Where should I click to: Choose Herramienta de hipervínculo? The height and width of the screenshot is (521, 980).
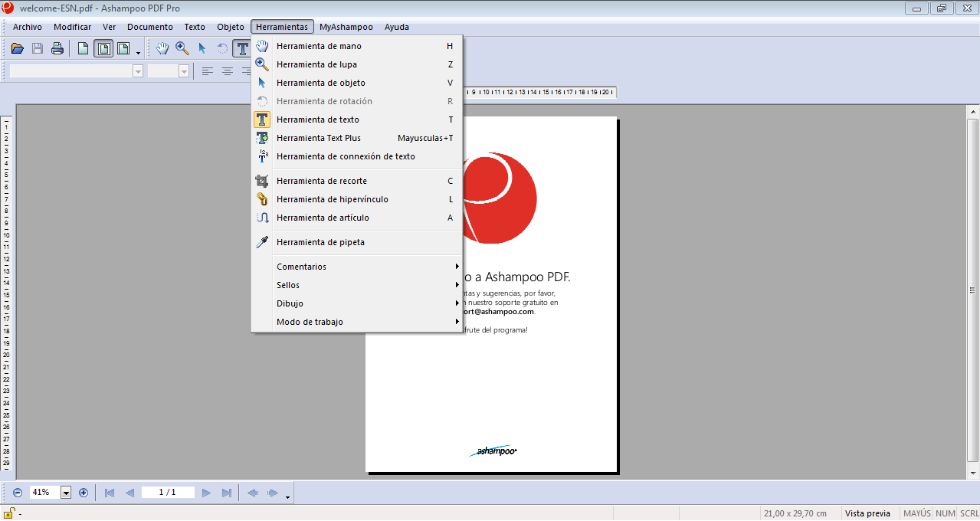coord(357,199)
